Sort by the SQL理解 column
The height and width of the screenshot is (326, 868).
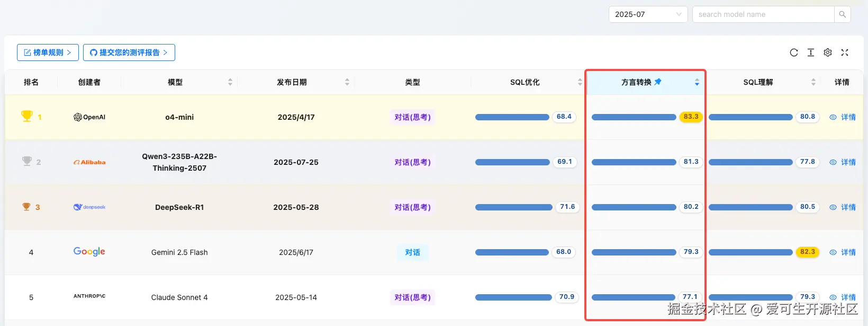813,82
